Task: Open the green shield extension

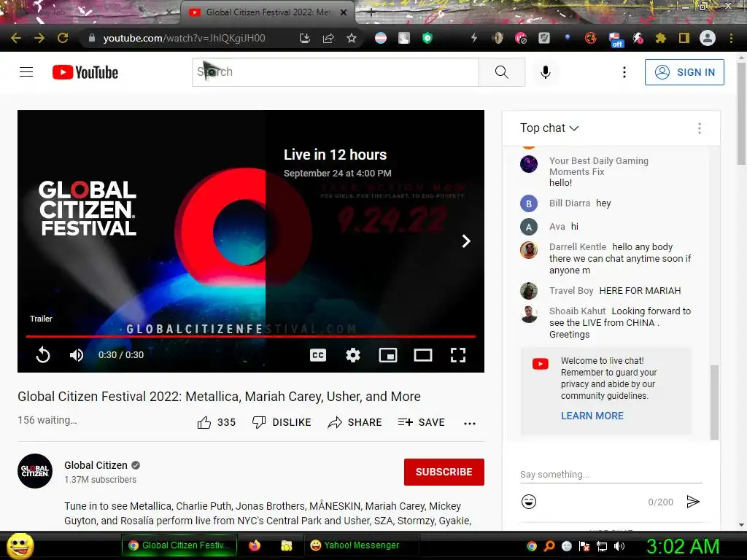Action: [x=427, y=38]
